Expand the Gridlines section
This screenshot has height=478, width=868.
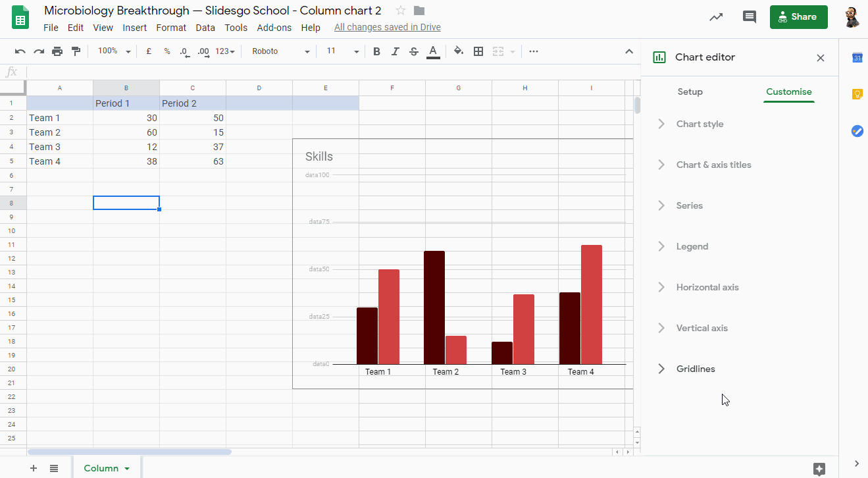coord(696,369)
